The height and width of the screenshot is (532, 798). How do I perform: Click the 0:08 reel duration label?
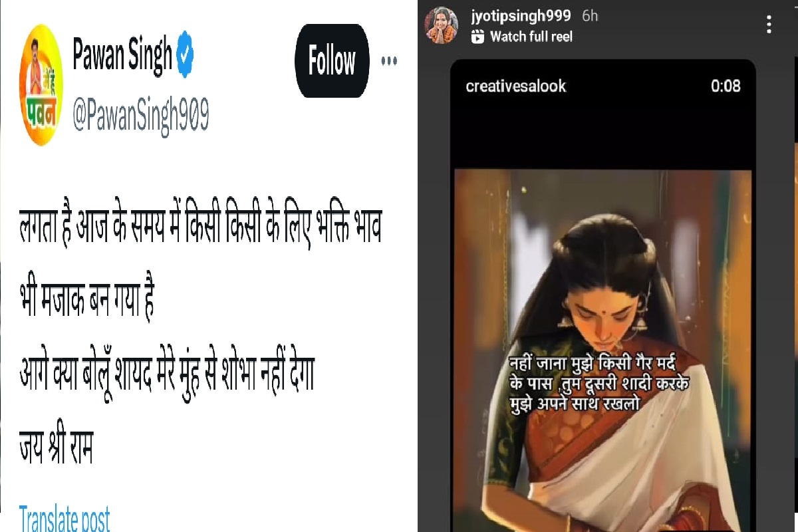pos(726,86)
